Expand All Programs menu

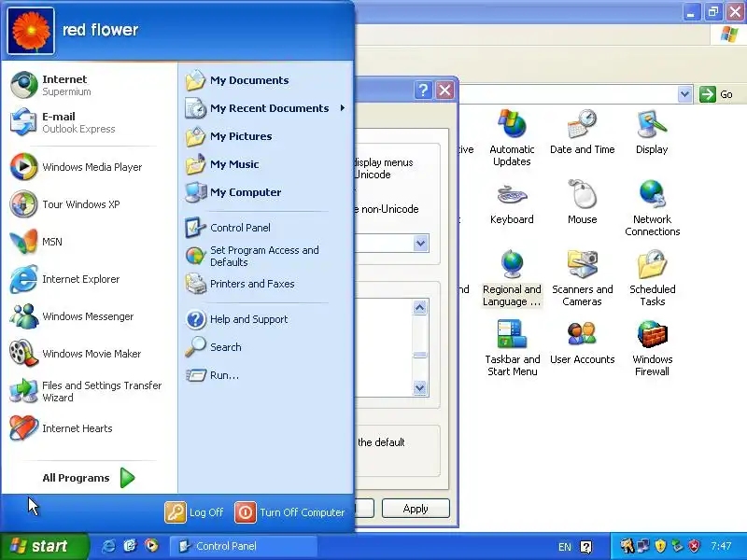click(89, 478)
